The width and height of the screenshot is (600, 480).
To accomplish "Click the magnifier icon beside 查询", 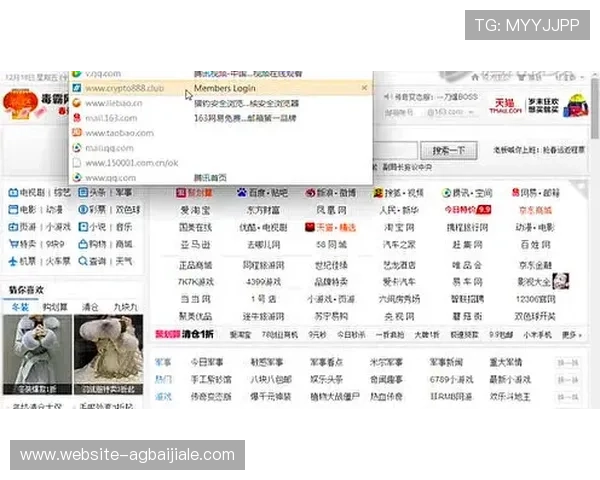I will tap(83, 261).
